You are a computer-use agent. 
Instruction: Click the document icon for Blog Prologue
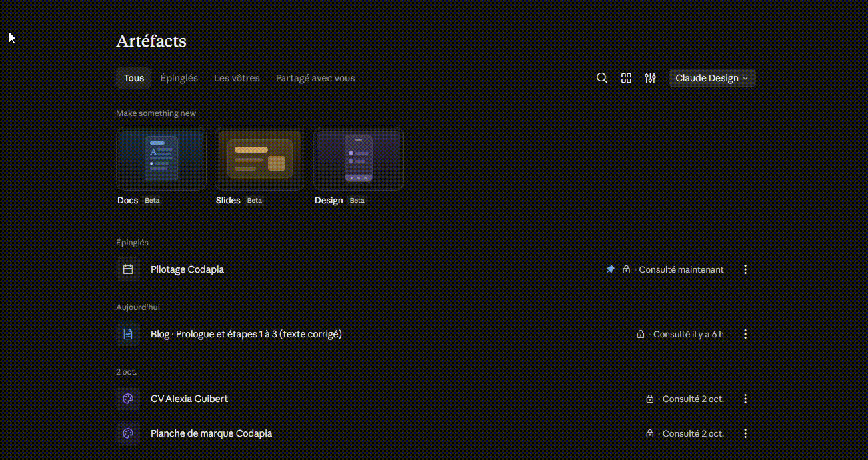128,334
